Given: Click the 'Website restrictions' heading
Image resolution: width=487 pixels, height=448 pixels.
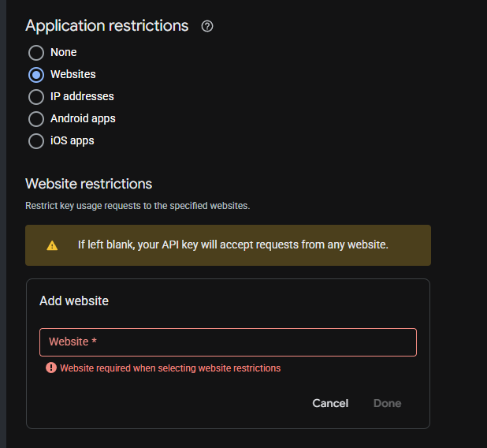Looking at the screenshot, I should tap(88, 184).
